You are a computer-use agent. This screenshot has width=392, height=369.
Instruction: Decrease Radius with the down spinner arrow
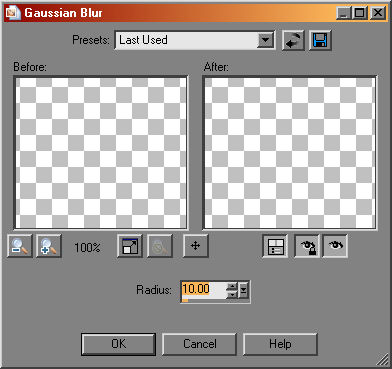coord(232,295)
